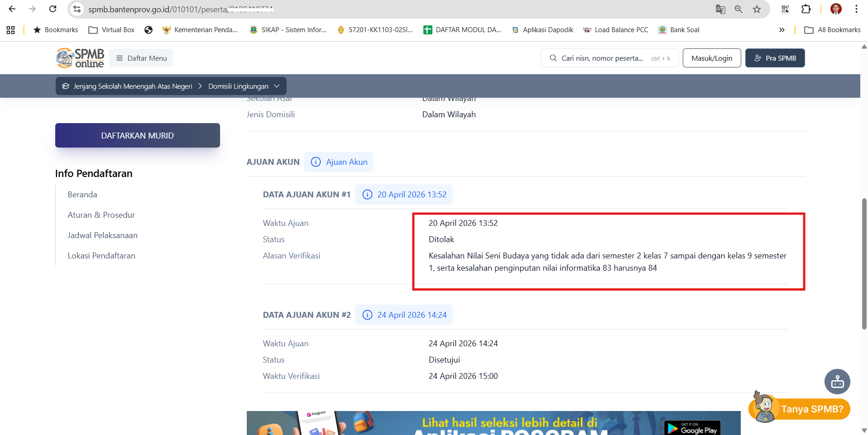Click the SPMB online logo

80,58
